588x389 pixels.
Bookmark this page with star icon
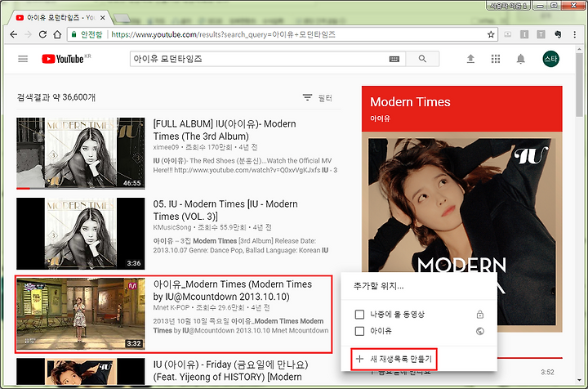pyautogui.click(x=491, y=34)
